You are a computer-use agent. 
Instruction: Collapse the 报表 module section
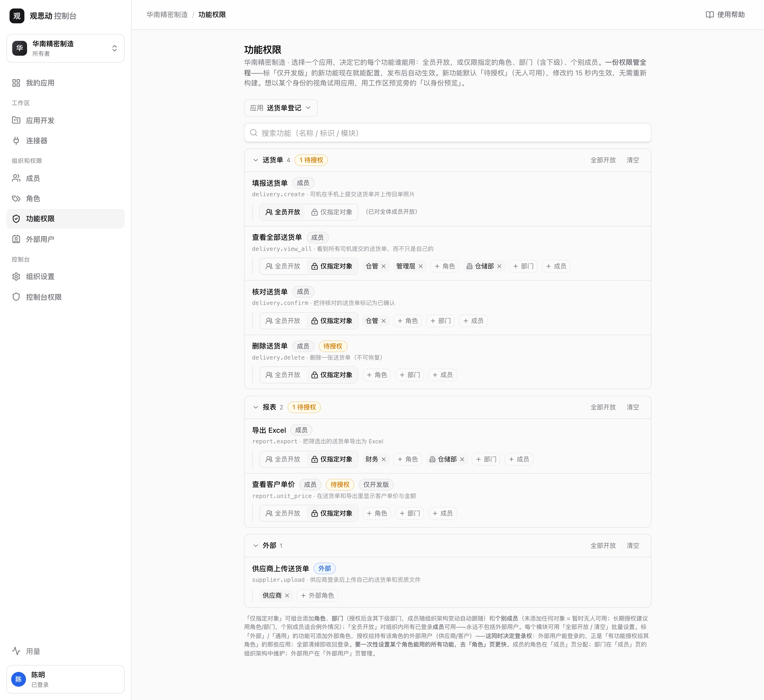click(256, 407)
